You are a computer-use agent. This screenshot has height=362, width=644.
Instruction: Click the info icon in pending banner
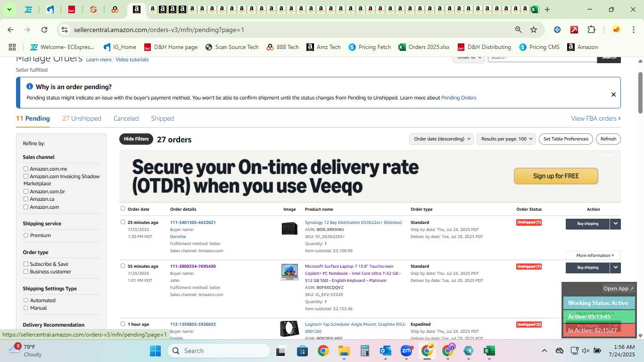tap(30, 87)
